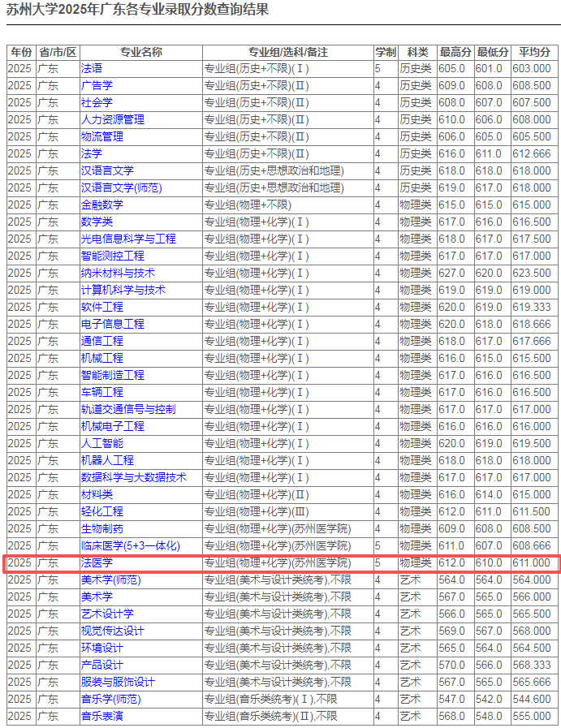This screenshot has width=561, height=728.
Task: Click the highlighted 法医学 link
Action: (97, 562)
